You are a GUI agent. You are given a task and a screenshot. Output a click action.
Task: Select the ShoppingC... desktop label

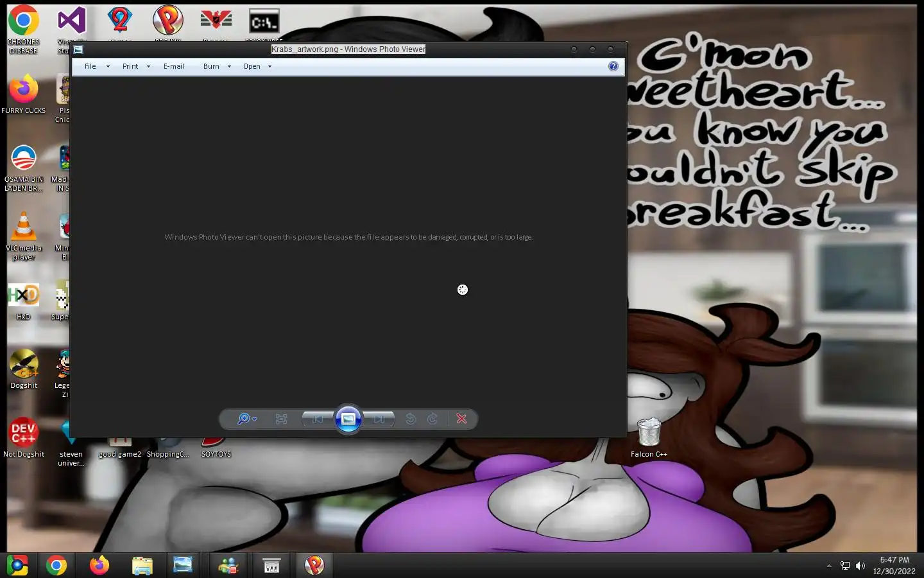coord(167,454)
